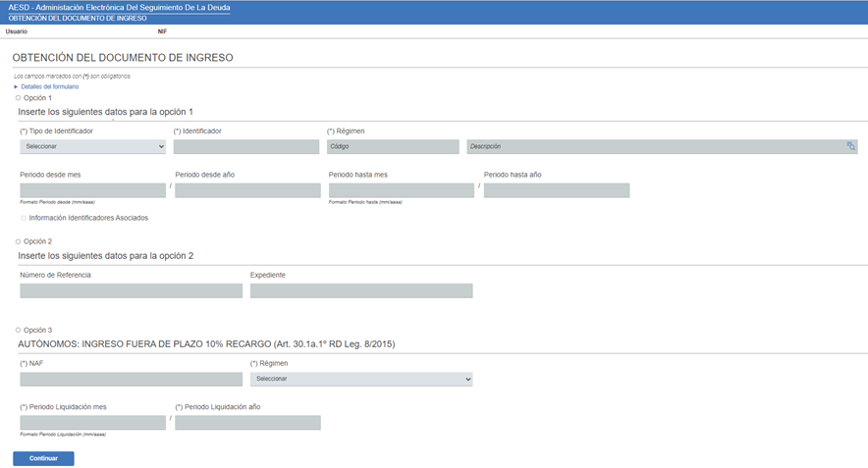The height and width of the screenshot is (468, 868).
Task: Click the Periodo desde año field
Action: click(247, 190)
